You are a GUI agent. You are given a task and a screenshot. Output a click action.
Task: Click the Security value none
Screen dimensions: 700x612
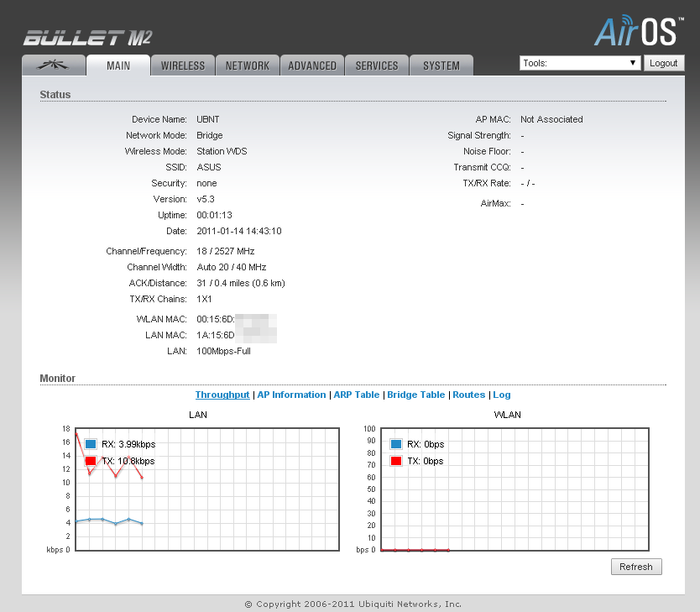coord(206,183)
